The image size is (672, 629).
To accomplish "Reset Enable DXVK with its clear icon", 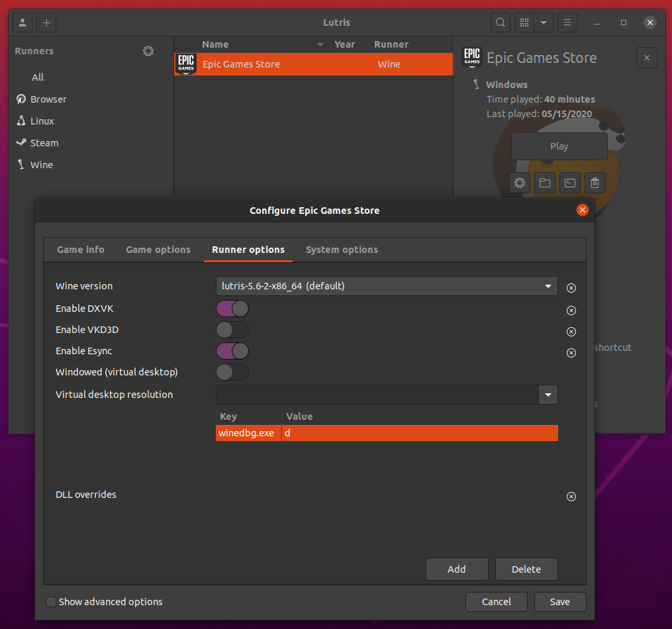I will (571, 311).
